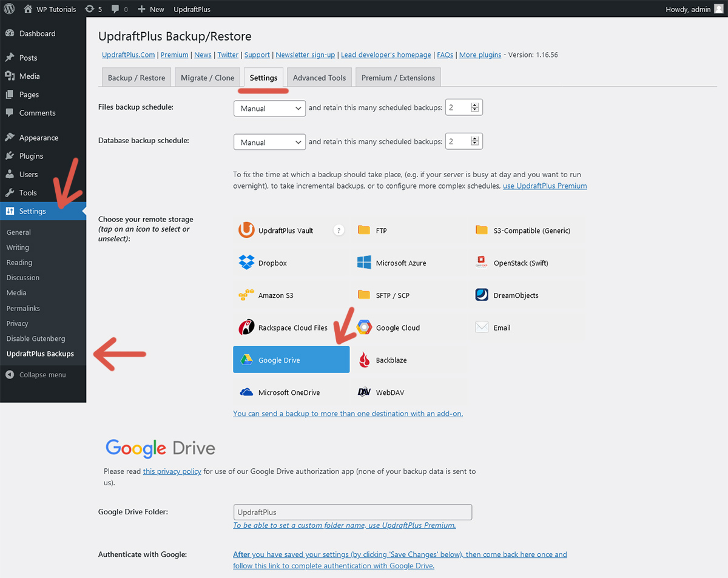Select the OpenStack (Swift) icon
Image resolution: width=728 pixels, height=578 pixels.
(x=482, y=263)
